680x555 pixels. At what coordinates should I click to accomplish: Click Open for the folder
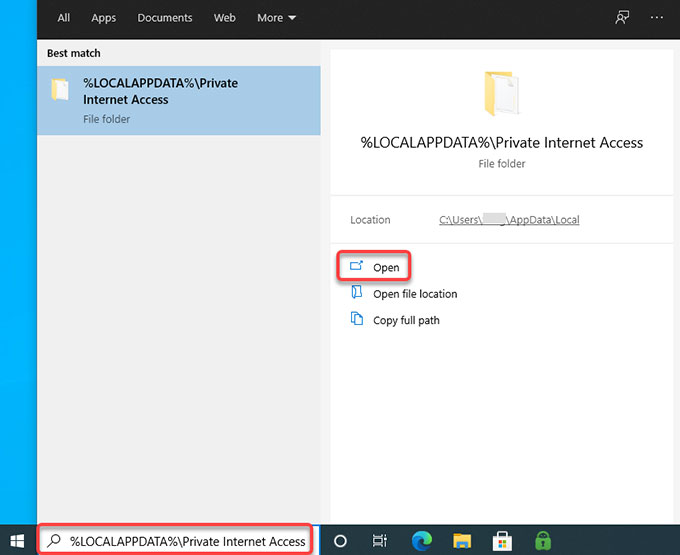(374, 266)
